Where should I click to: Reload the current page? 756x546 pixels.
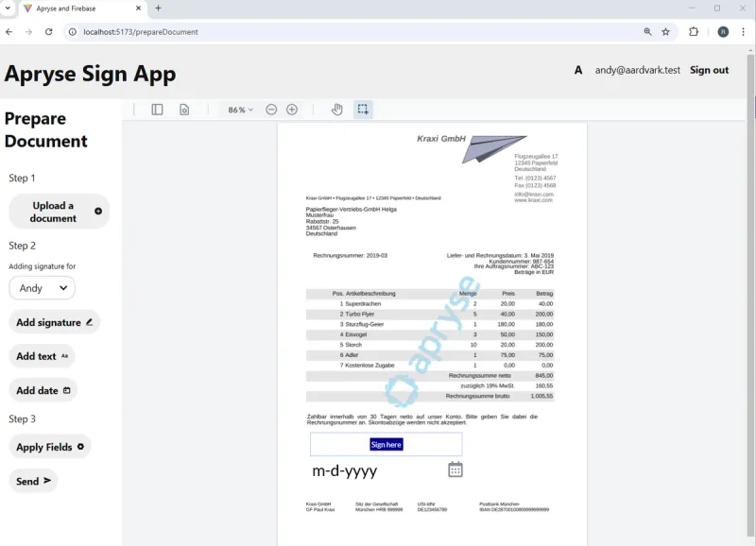(x=49, y=32)
